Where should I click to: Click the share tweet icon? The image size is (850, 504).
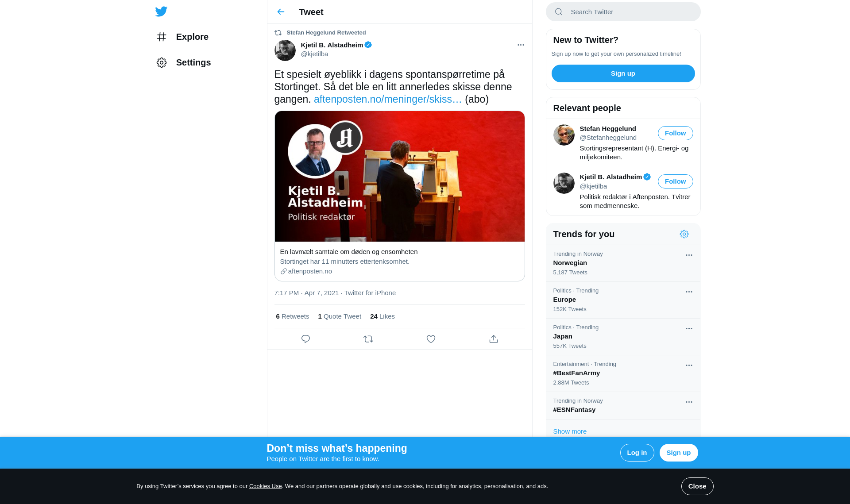pyautogui.click(x=494, y=339)
